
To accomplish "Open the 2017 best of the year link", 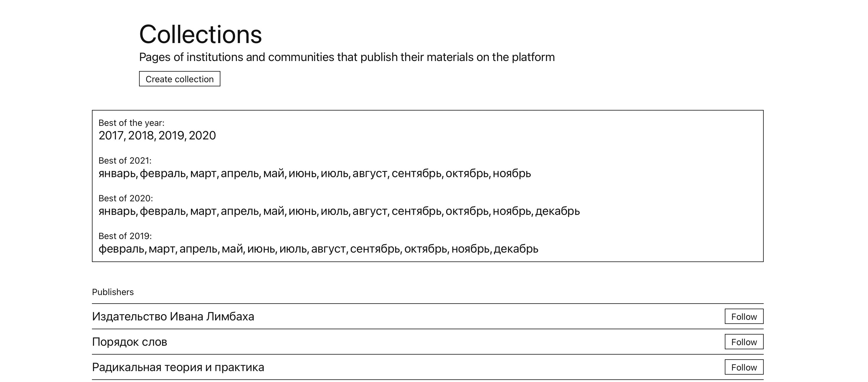I will [111, 136].
